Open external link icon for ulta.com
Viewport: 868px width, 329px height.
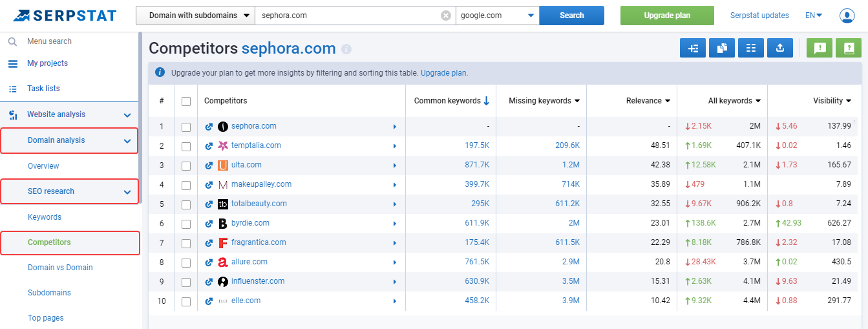[x=209, y=165]
